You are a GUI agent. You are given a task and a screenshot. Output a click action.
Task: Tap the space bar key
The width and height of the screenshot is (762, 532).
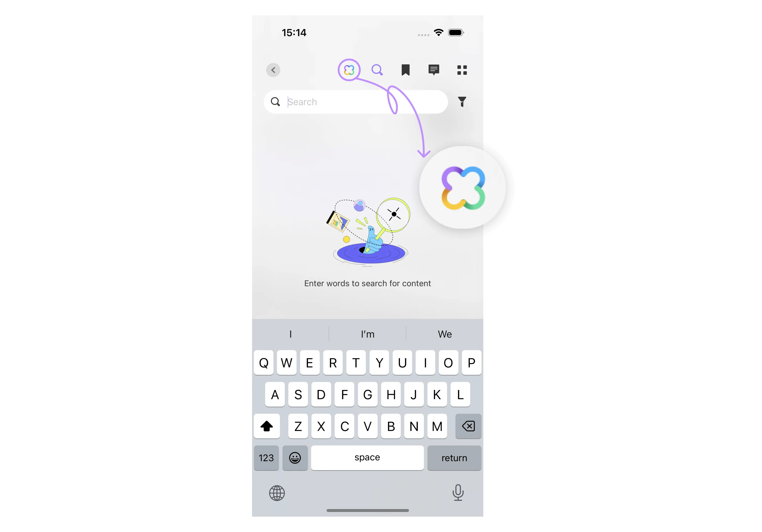tap(367, 458)
